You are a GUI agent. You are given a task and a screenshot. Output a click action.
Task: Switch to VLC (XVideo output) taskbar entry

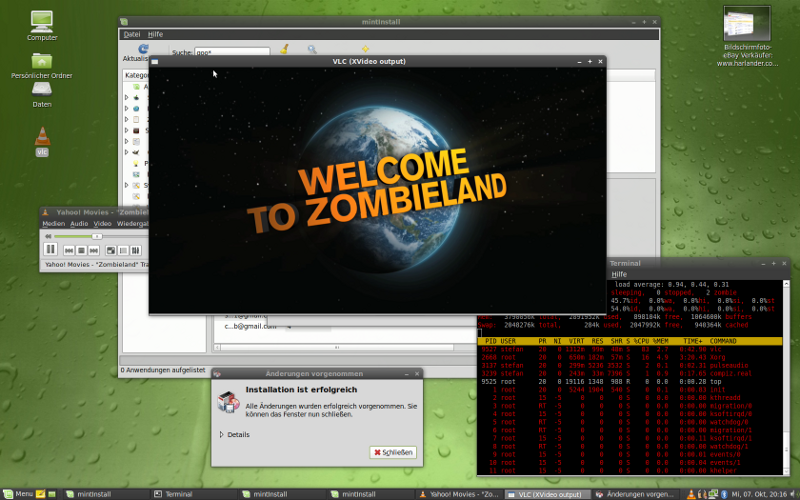pyautogui.click(x=547, y=494)
